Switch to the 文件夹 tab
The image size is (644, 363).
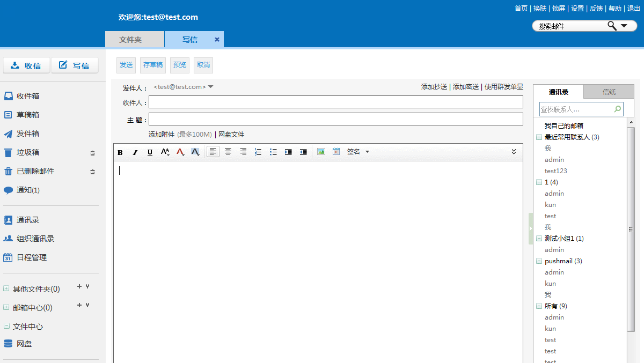point(130,40)
